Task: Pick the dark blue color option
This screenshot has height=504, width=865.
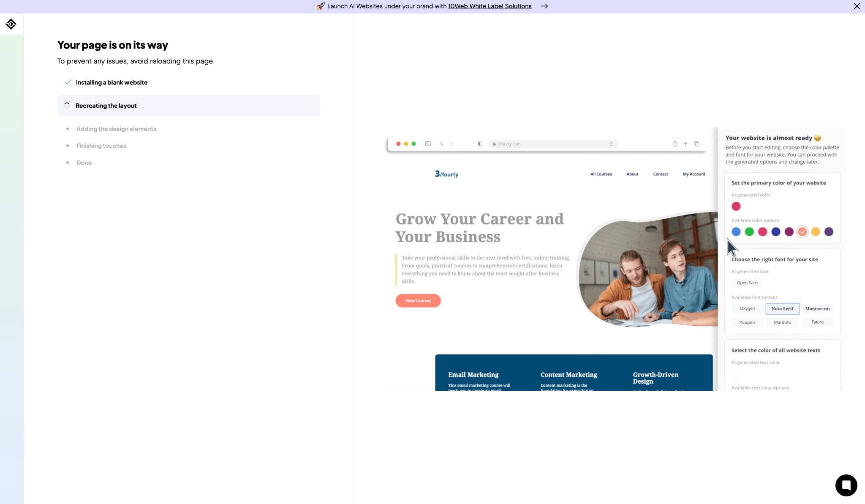Action: [776, 232]
